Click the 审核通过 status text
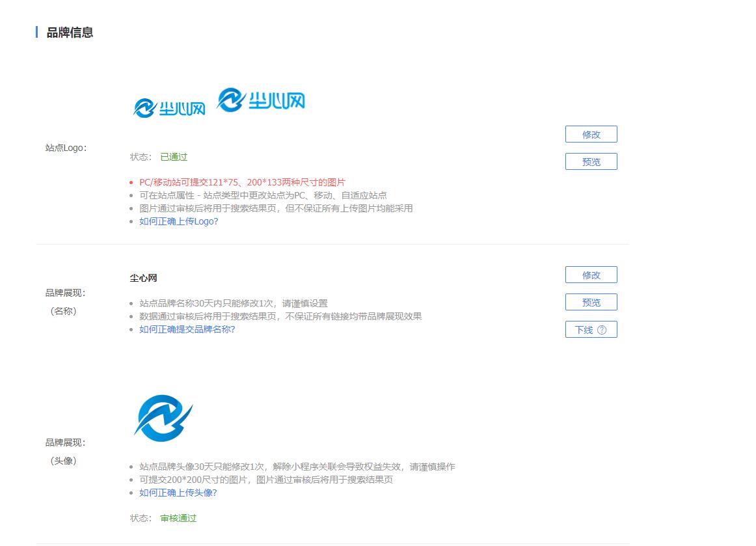 (x=178, y=518)
